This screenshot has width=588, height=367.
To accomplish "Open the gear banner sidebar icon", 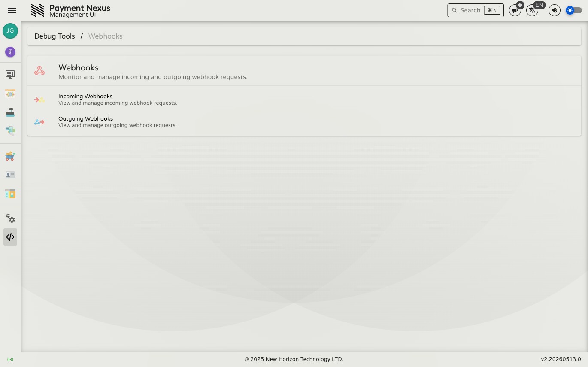I will pos(10,94).
